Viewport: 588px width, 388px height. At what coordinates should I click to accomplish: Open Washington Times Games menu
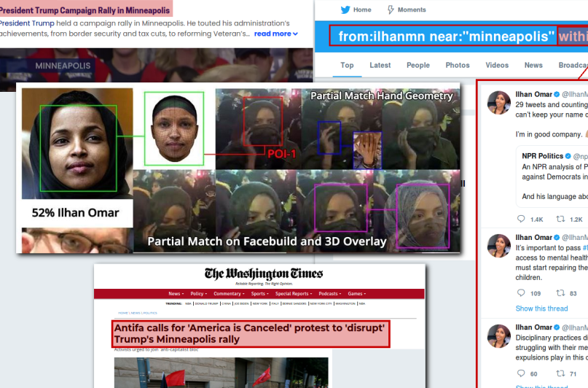point(356,294)
